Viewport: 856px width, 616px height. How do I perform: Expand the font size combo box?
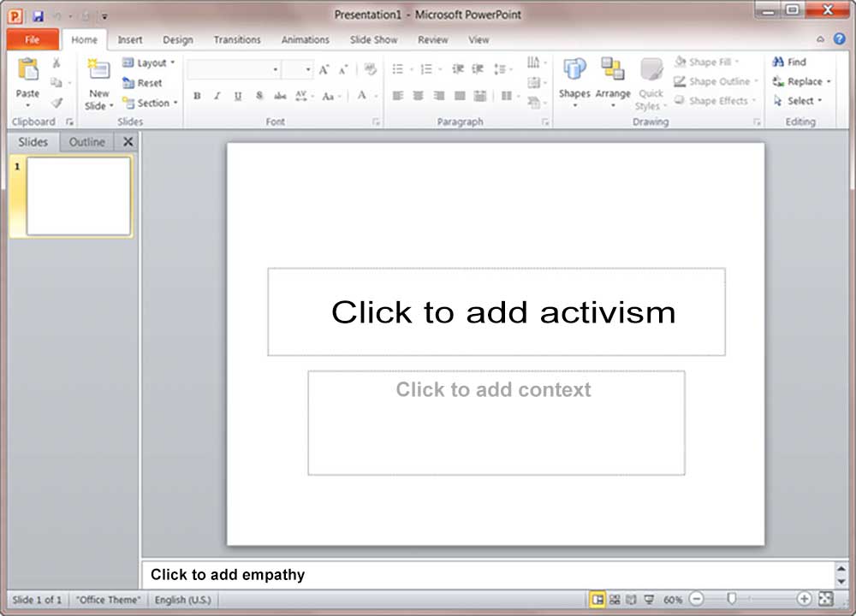tap(308, 70)
